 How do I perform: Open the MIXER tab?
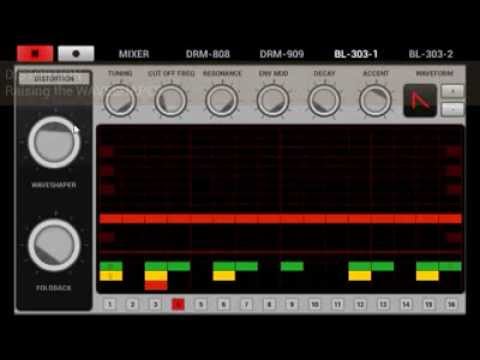[x=134, y=54]
